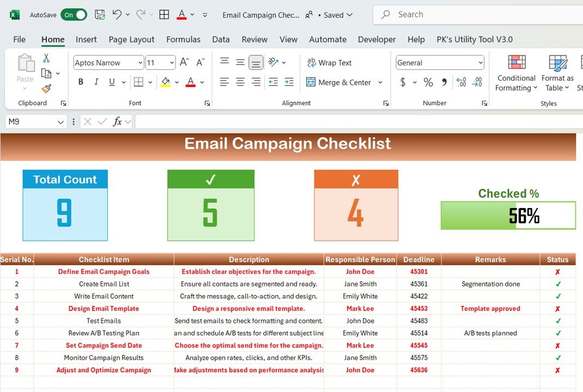
Task: Apply Comma Style format
Action: coord(444,82)
